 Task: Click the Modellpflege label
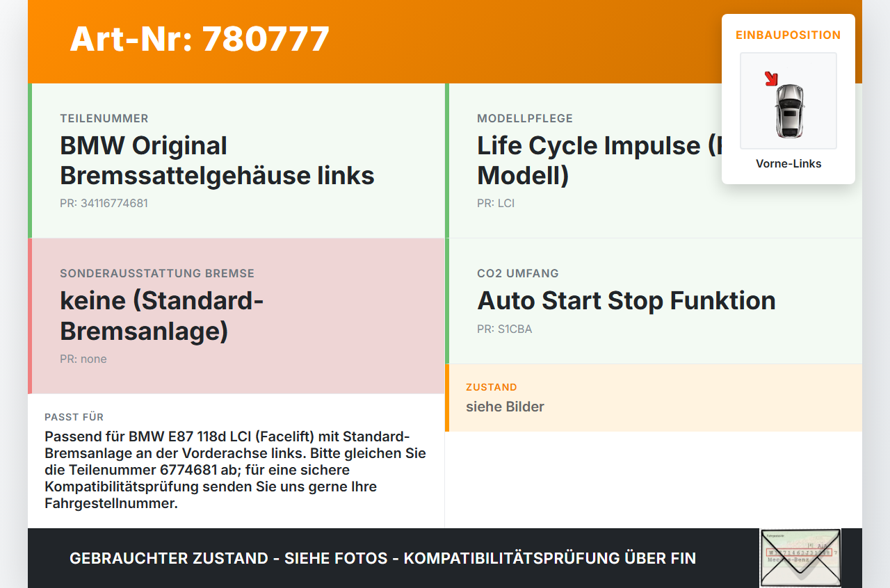(525, 118)
